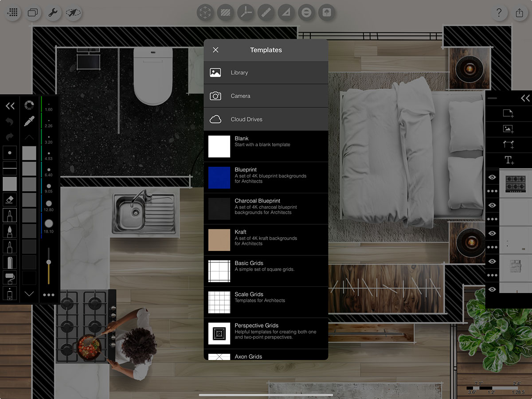The height and width of the screenshot is (399, 532).
Task: Pick the eyedropper color sampler
Action: (x=29, y=121)
